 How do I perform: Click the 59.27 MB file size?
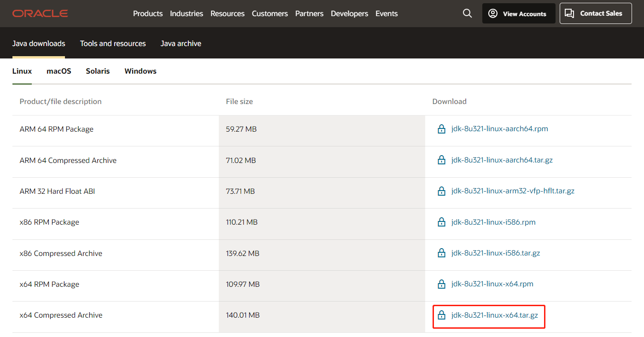[x=241, y=129]
